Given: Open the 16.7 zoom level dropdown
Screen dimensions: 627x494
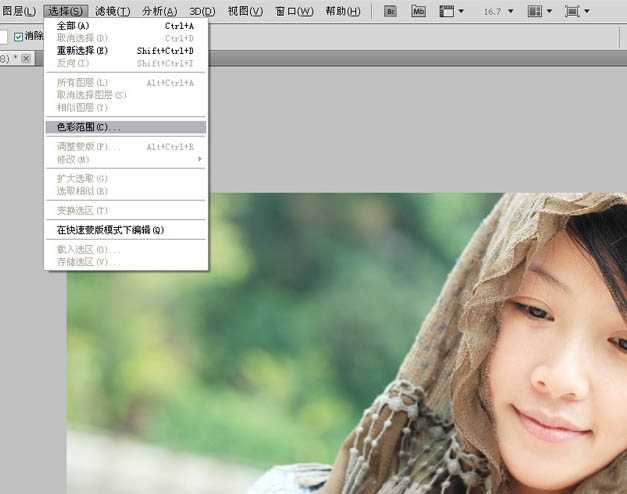Looking at the screenshot, I should (511, 12).
